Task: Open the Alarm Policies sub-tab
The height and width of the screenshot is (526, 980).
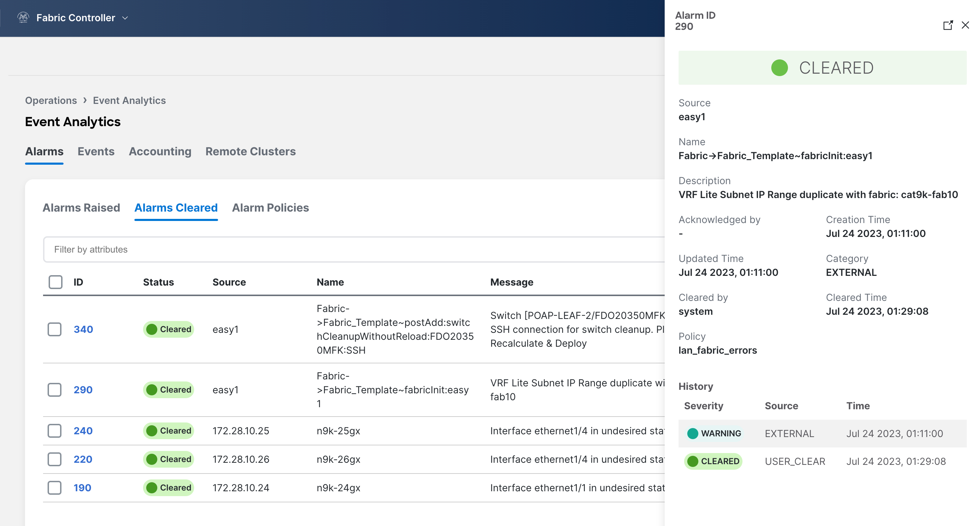Action: coord(270,207)
